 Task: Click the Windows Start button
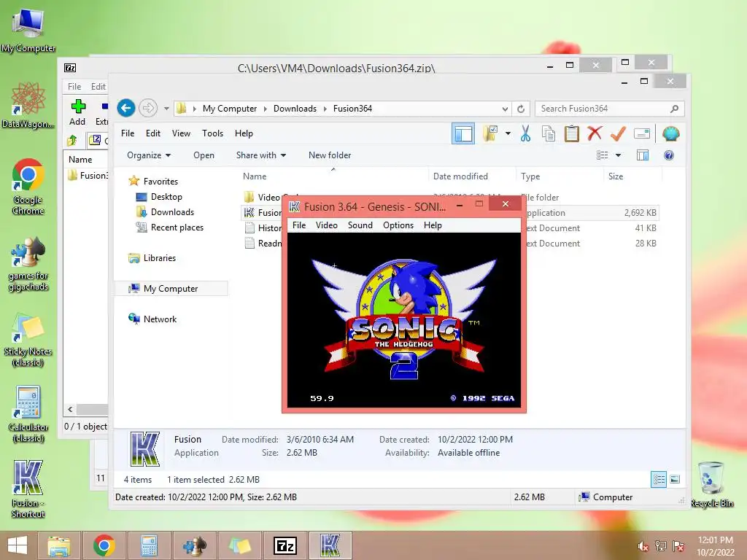18,545
